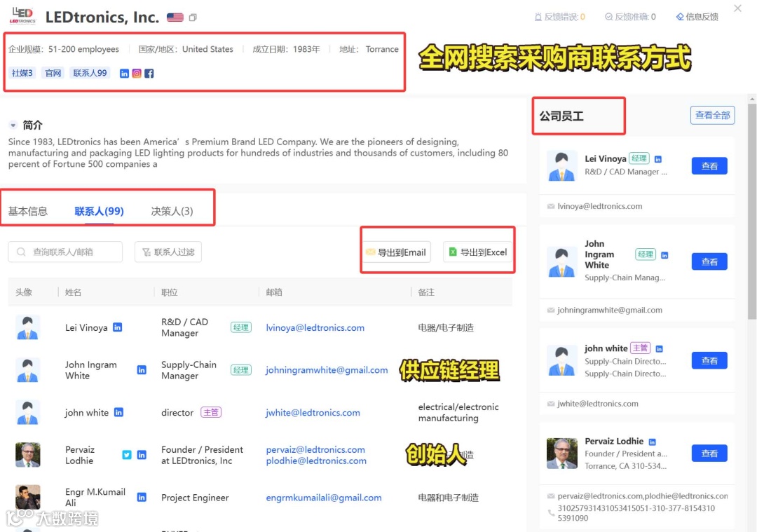Screen dimensions: 757x532
Task: Click Pervaiz Lodhie photo in contacts table
Action: coord(27,455)
